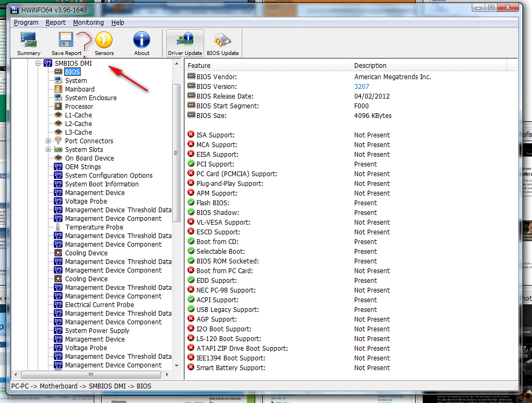The image size is (532, 403).
Task: Click the L3-Cache chip icon
Action: point(58,132)
